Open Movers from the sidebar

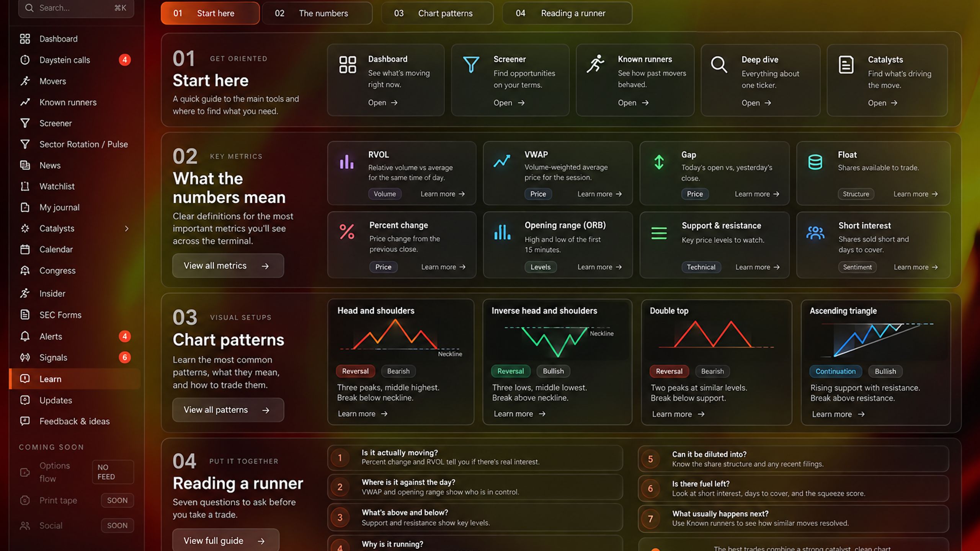tap(75, 81)
